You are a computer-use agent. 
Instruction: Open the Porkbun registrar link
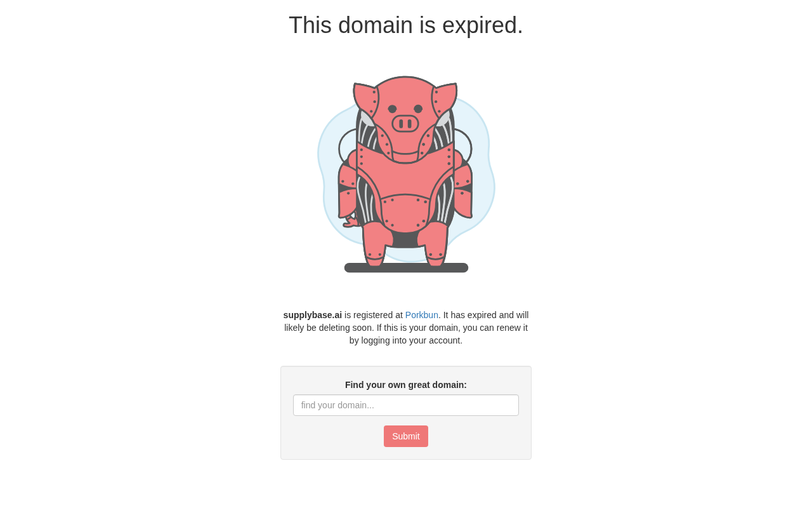421,315
